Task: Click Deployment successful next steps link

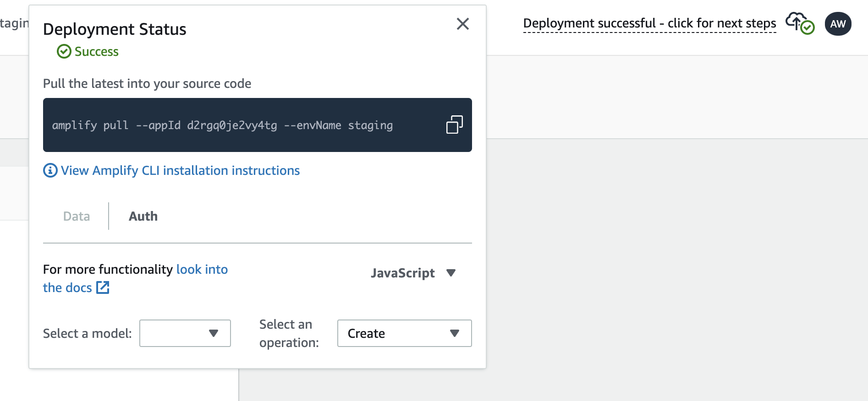Action: click(649, 23)
